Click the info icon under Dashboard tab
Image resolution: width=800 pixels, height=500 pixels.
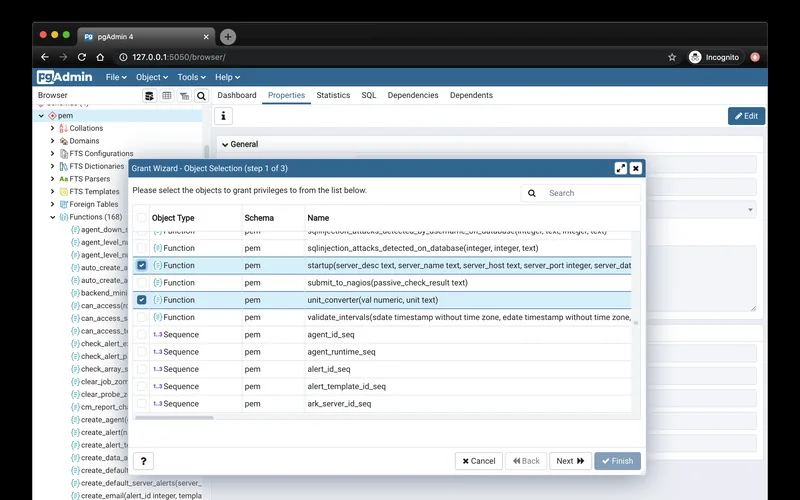(223, 116)
